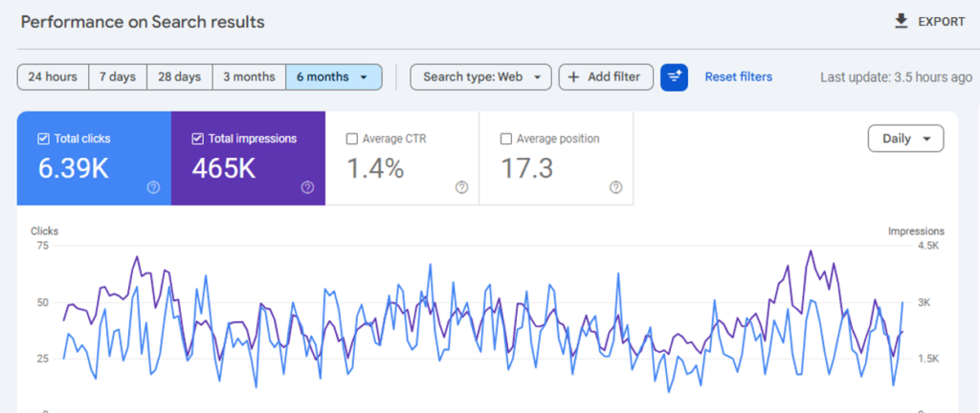Image resolution: width=980 pixels, height=413 pixels.
Task: Open help icon on Average CTR card
Action: (x=461, y=187)
